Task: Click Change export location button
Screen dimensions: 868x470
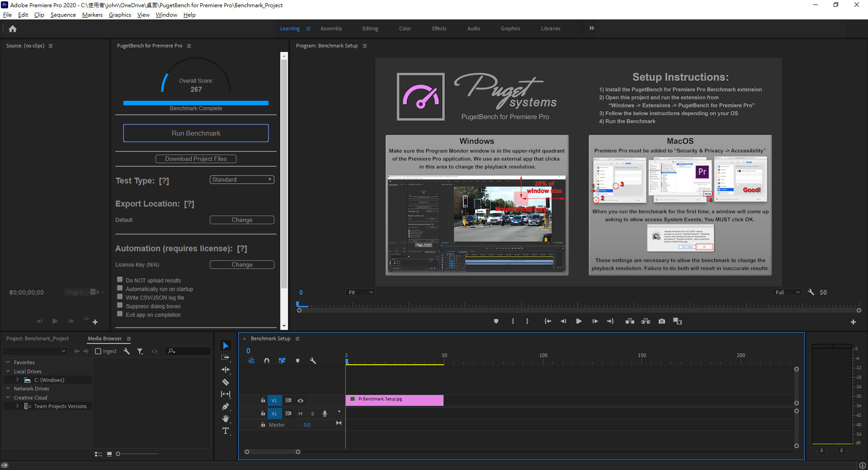Action: coord(242,220)
